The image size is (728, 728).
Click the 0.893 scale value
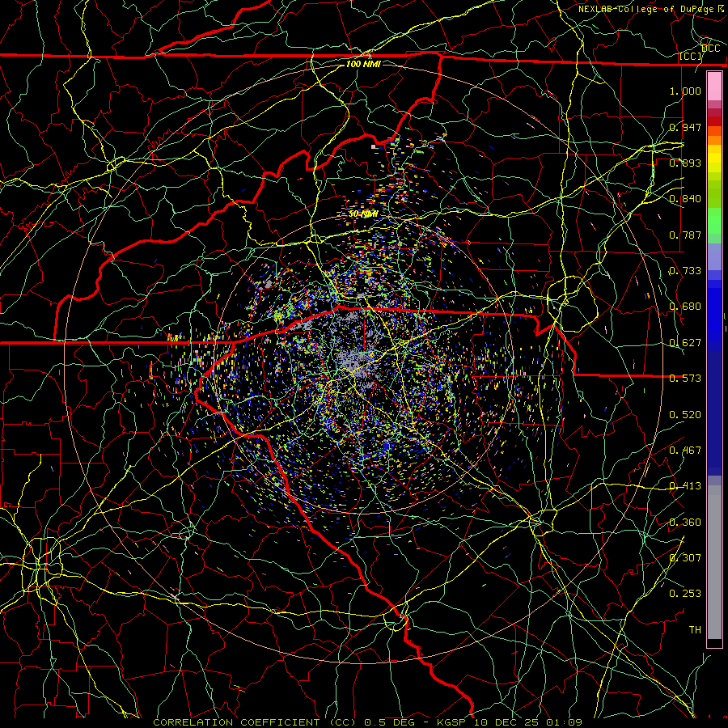point(685,163)
